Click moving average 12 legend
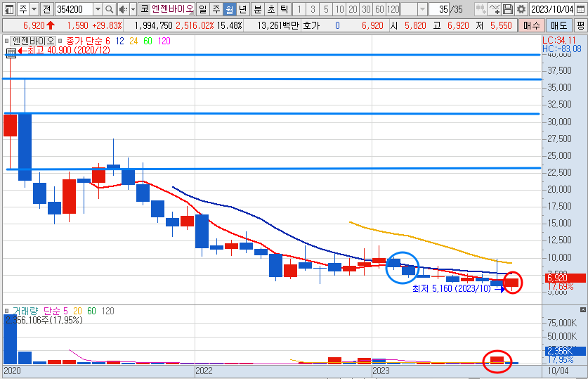588x379 pixels. tap(119, 41)
